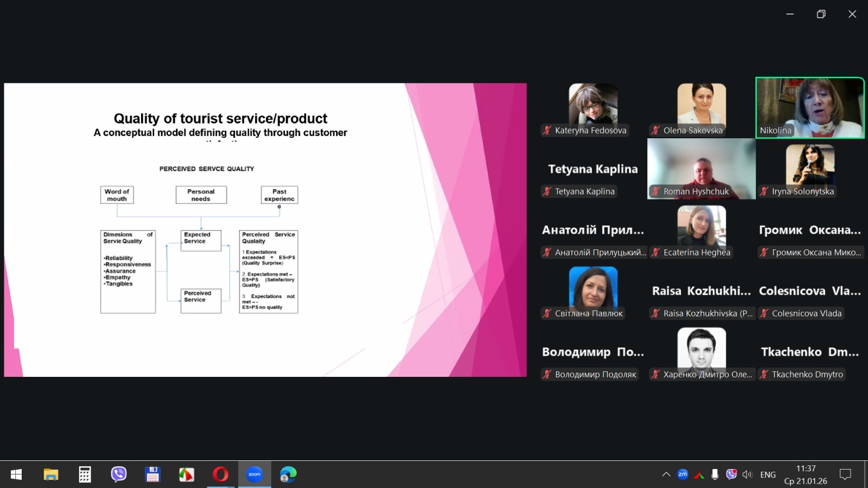Open the Windows Start menu
Screen dimensions: 868x488
pyautogui.click(x=16, y=474)
